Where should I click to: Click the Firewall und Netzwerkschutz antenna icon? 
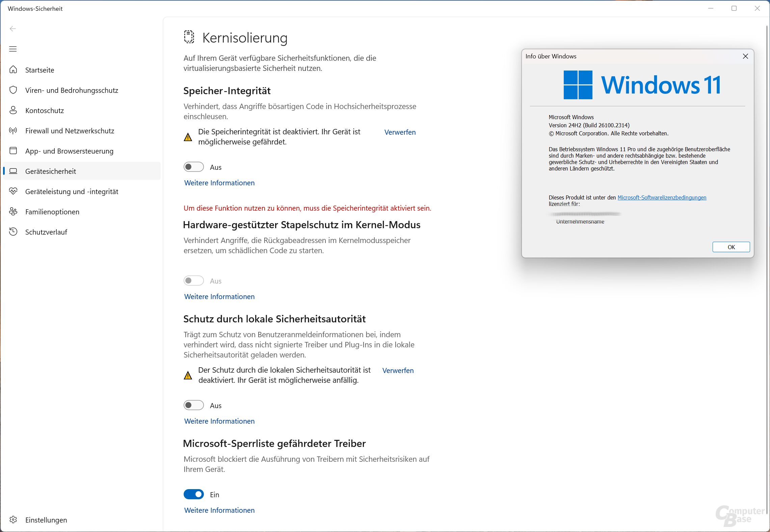[x=13, y=131]
